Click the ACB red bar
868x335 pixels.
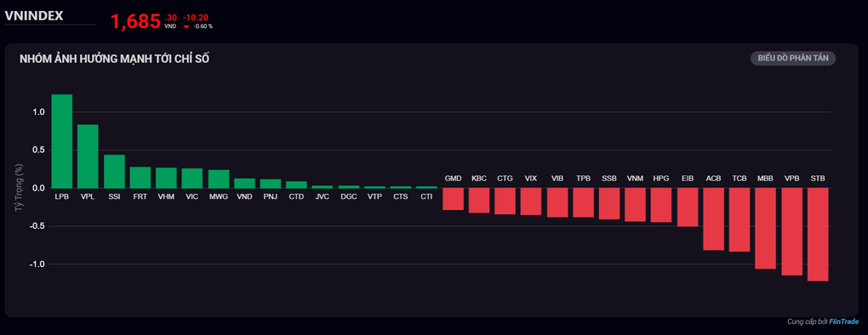pos(714,219)
